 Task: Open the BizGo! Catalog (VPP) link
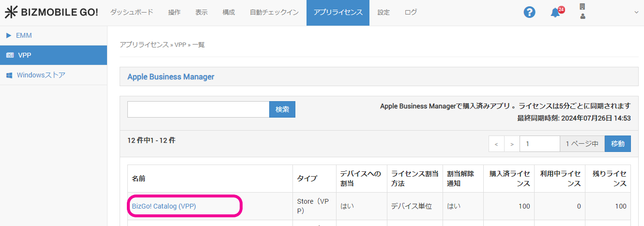pyautogui.click(x=164, y=206)
